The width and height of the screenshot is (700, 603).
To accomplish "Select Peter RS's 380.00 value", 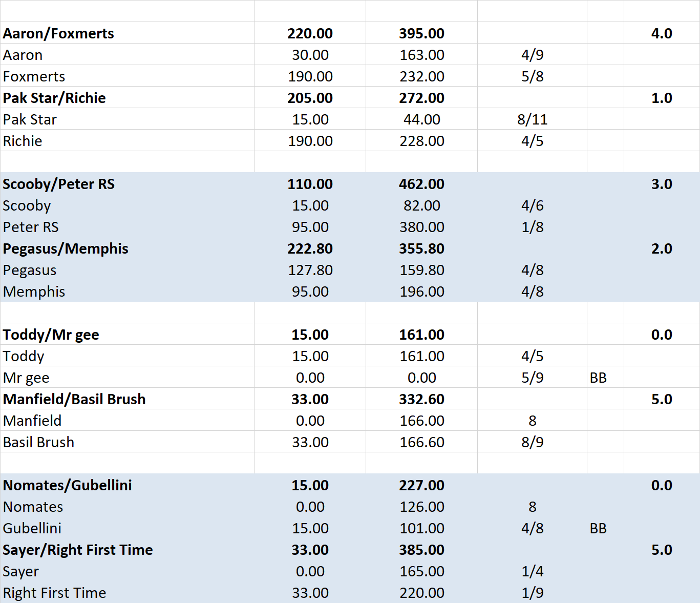I will pyautogui.click(x=421, y=227).
